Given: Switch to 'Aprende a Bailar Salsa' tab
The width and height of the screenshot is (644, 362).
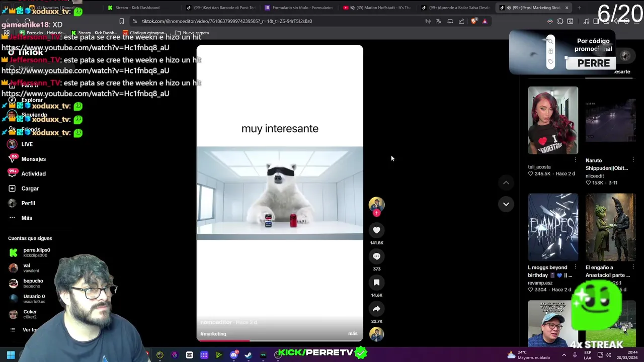Looking at the screenshot, I should coord(455,8).
